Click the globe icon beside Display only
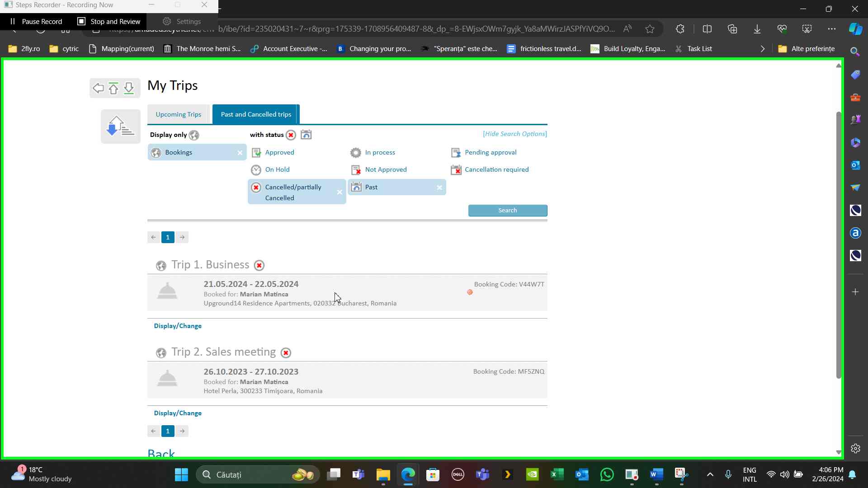This screenshot has width=868, height=488. pyautogui.click(x=194, y=135)
